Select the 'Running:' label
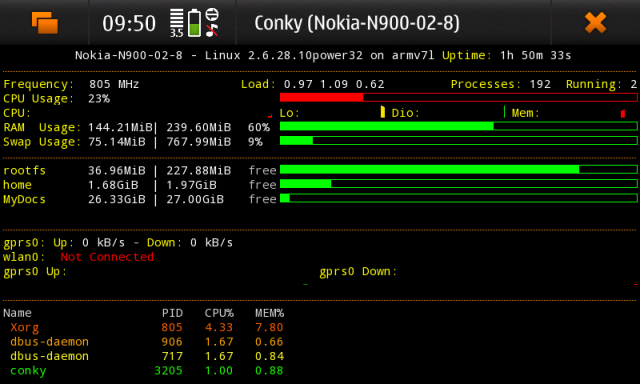640x384 pixels. tap(593, 84)
